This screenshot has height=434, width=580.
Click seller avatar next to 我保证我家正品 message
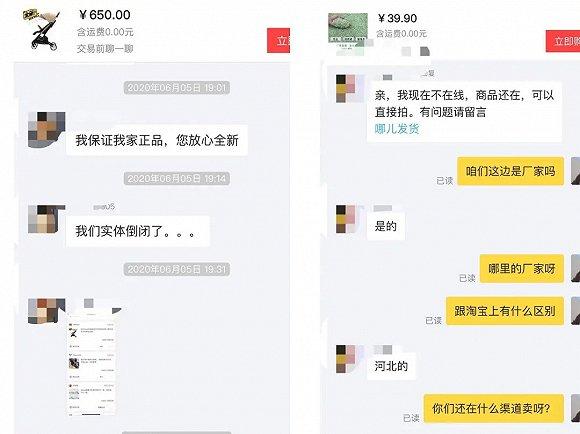point(47,130)
